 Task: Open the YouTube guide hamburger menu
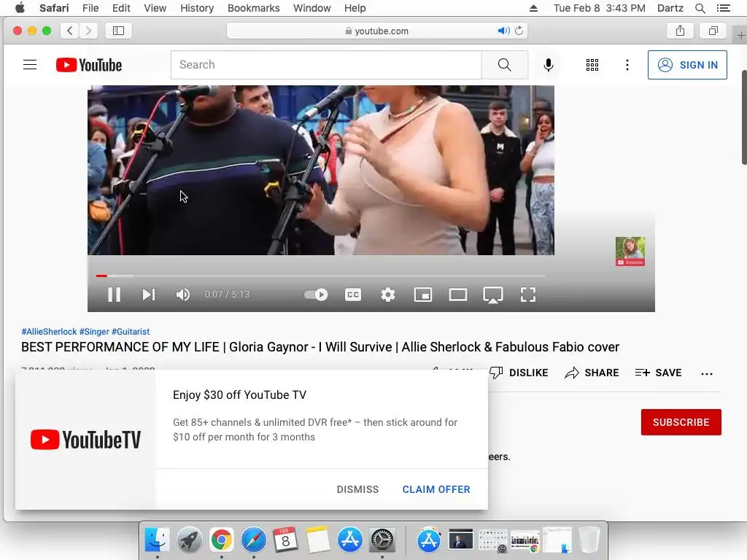click(x=30, y=65)
